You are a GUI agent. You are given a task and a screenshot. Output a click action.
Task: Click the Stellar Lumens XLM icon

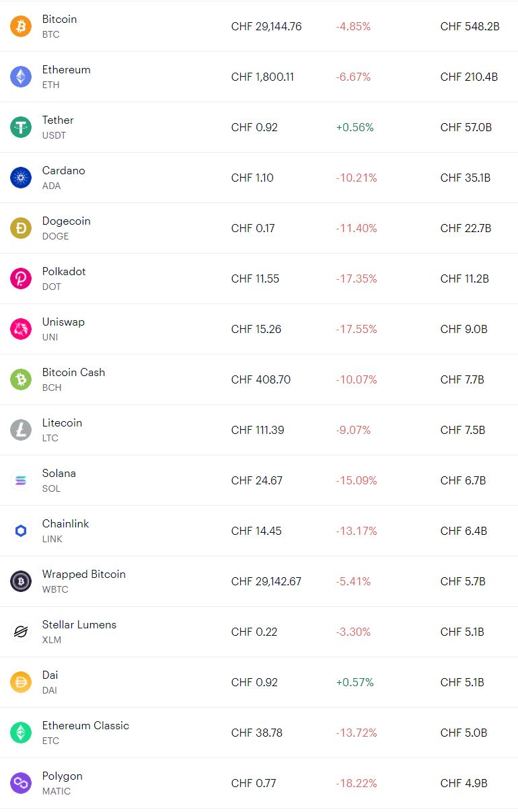[21, 632]
